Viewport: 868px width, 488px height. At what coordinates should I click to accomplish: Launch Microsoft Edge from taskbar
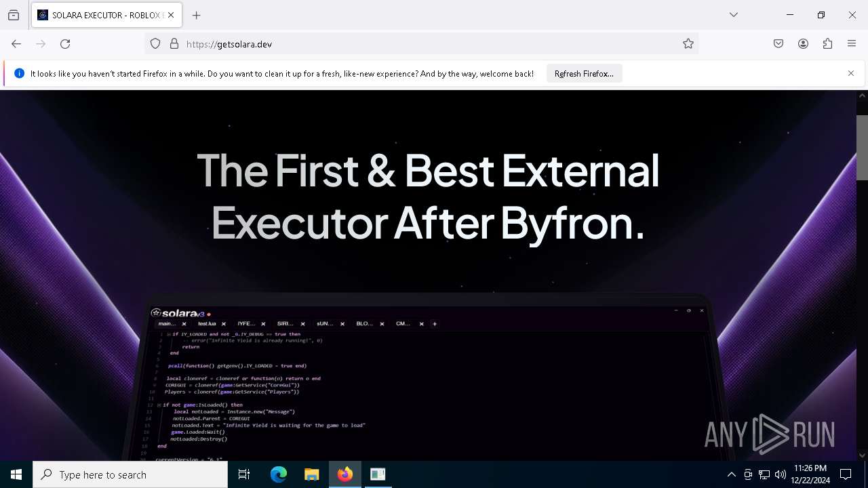(279, 474)
